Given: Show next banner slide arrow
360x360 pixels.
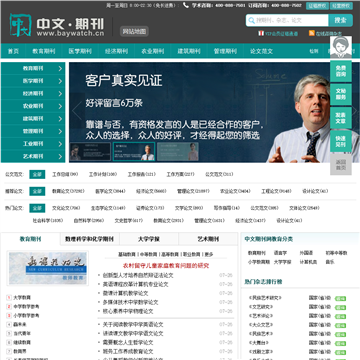Looking at the screenshot, I should pyautogui.click(x=354, y=110).
